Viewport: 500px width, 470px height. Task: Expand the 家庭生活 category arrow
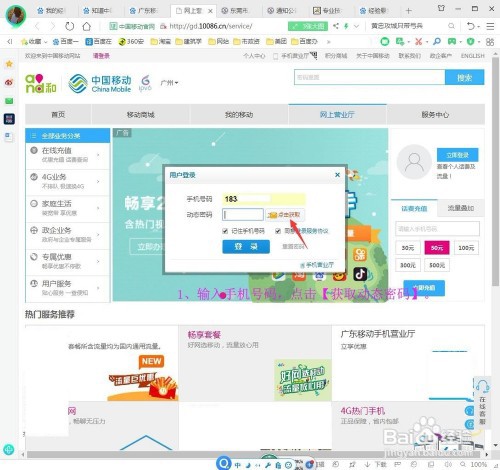[x=98, y=208]
